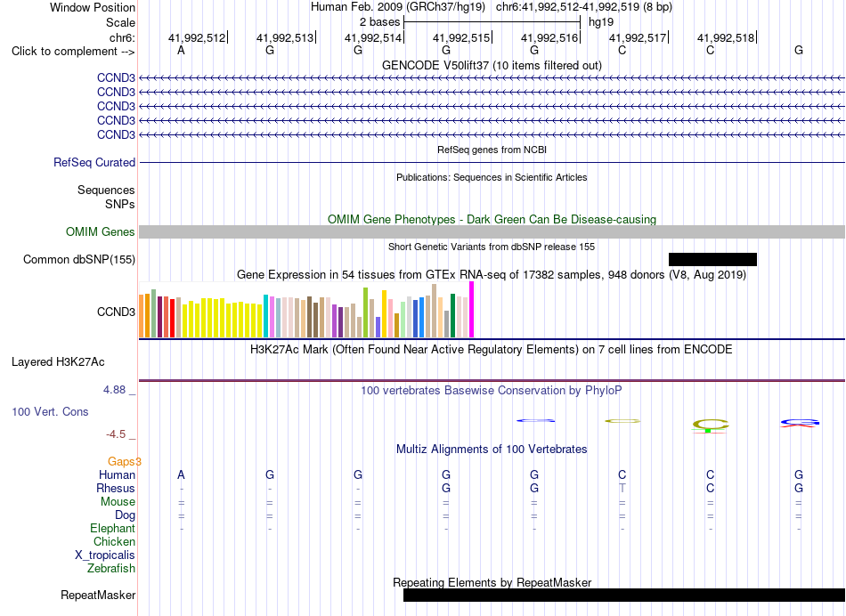This screenshot has height=616, width=846.
Task: Click the 100 Vert. Cons label
Action: point(50,411)
